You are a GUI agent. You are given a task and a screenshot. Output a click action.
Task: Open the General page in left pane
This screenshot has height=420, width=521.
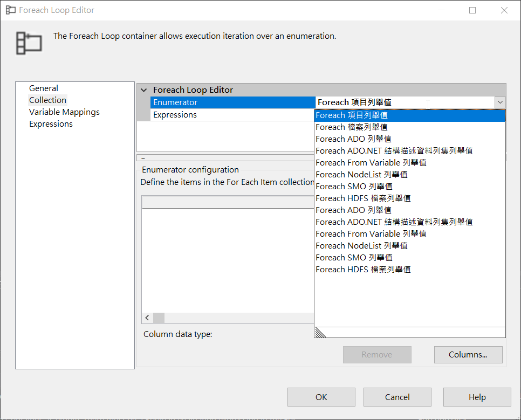(x=44, y=88)
